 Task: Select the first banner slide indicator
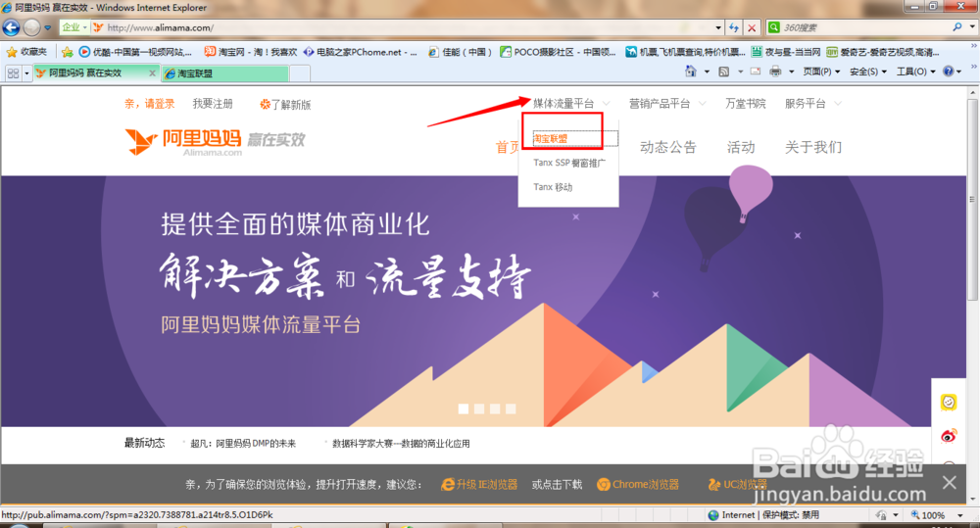click(464, 408)
